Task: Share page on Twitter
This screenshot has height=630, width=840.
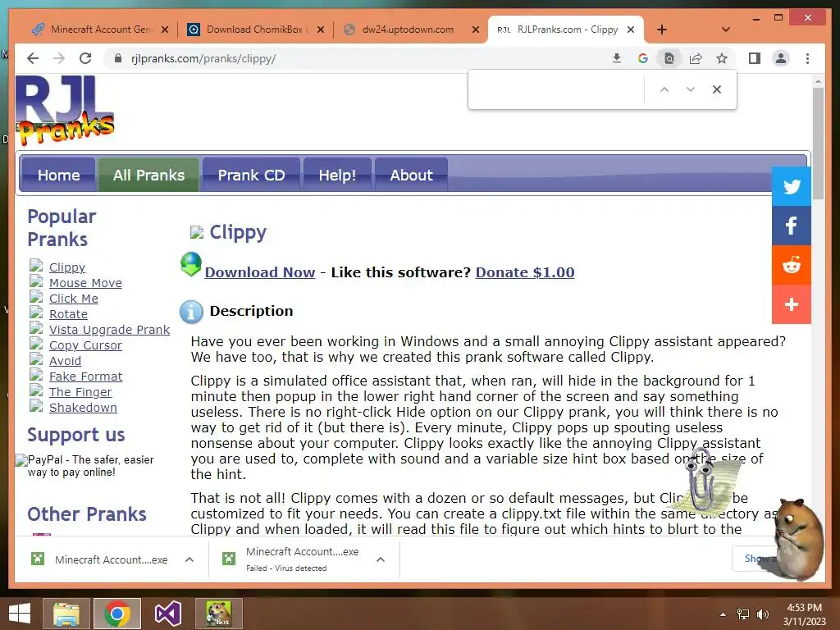Action: tap(792, 186)
